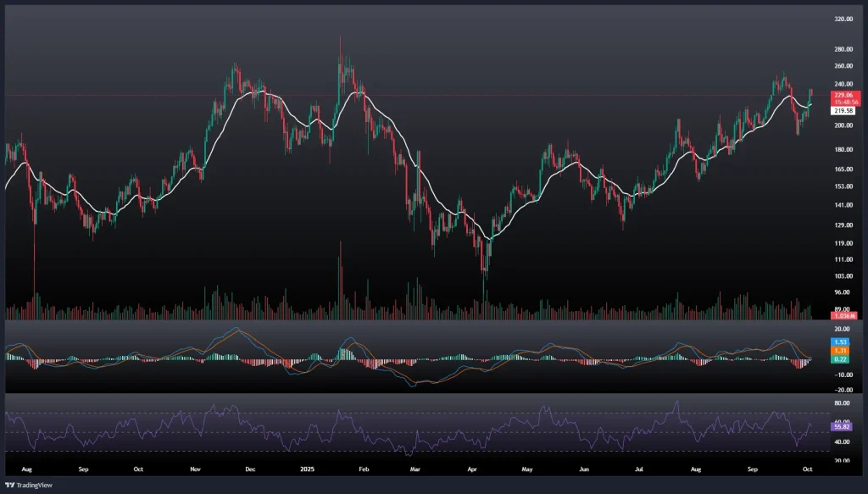Screen dimensions: 868x494
Task: Click the 103.00 level on price scale
Action: (820, 276)
